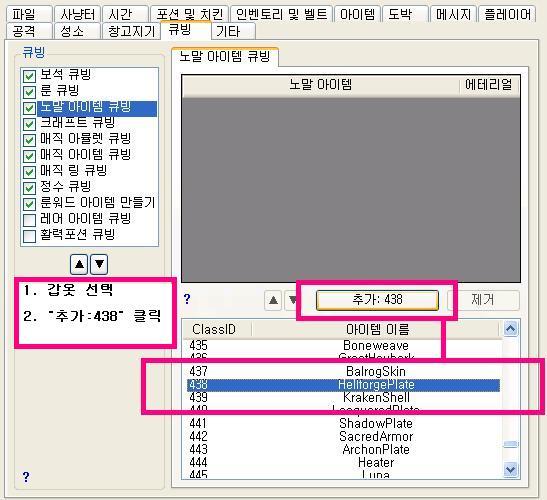
Task: Move selected cubing entry down in the left list
Action: [99, 264]
